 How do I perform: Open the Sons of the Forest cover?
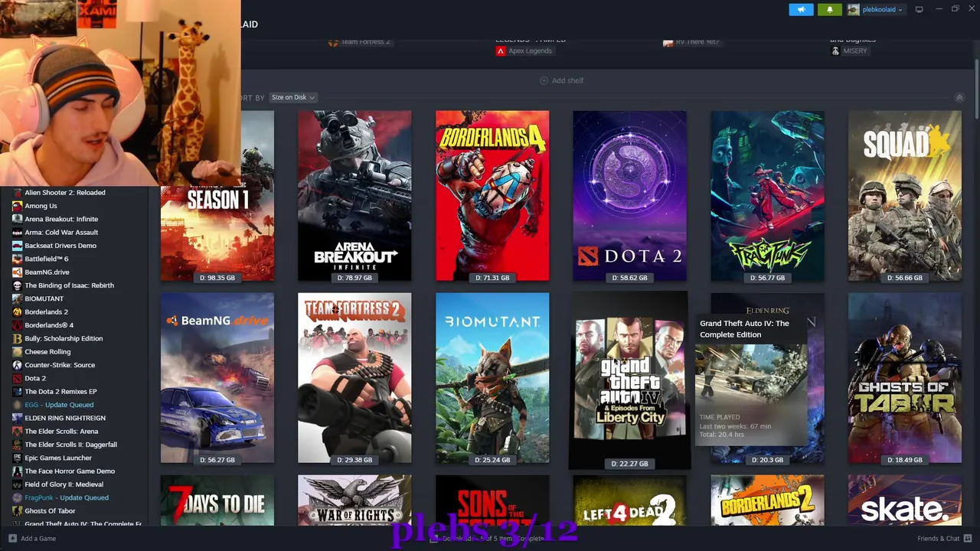pos(492,500)
